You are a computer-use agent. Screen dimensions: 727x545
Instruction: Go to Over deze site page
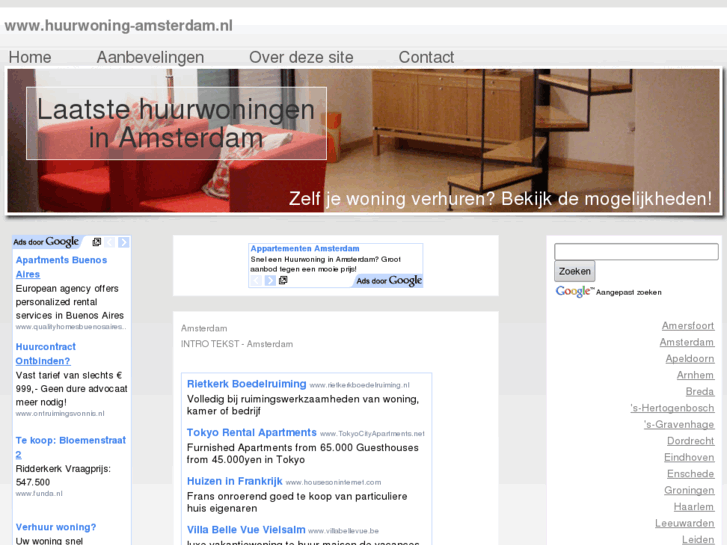pos(301,57)
